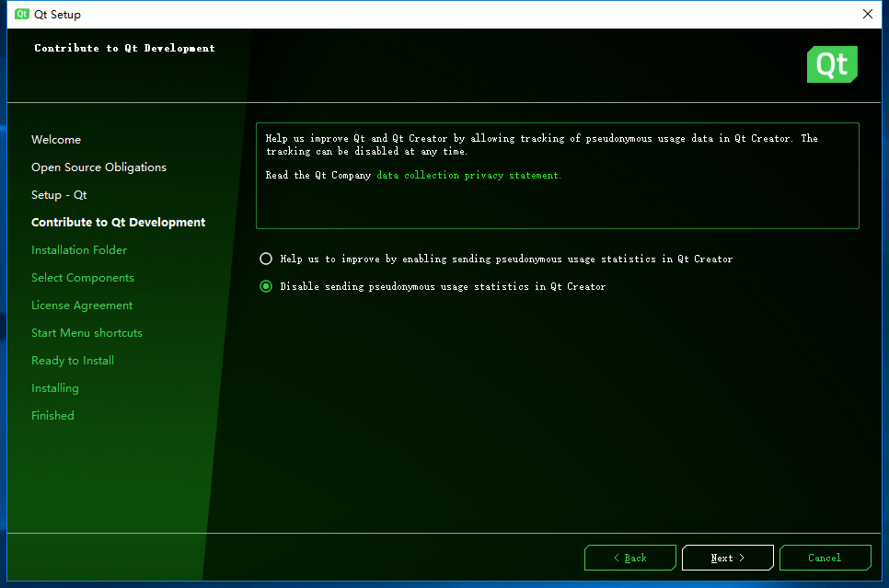Select the Installing step in sidebar
The image size is (889, 588).
click(55, 388)
